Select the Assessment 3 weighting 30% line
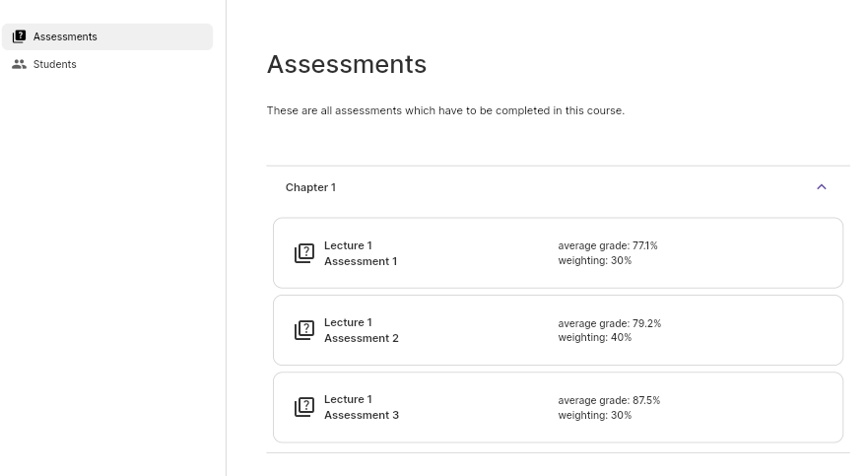This screenshot has width=868, height=476. tap(594, 415)
